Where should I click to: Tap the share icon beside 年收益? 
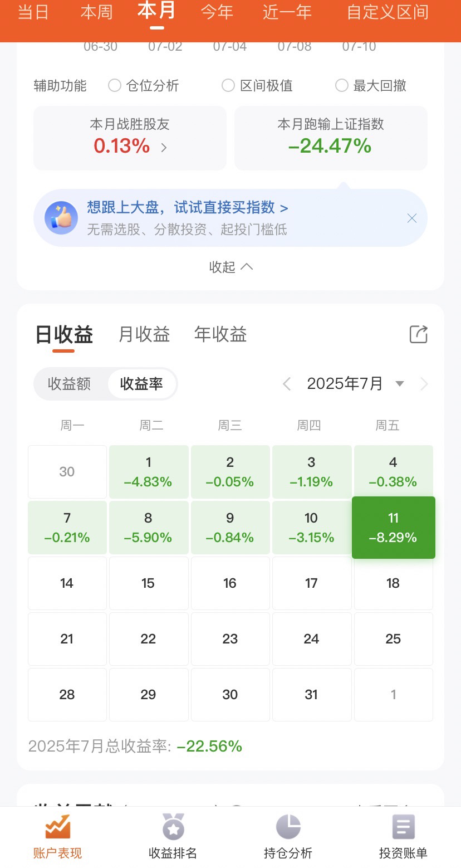(419, 334)
